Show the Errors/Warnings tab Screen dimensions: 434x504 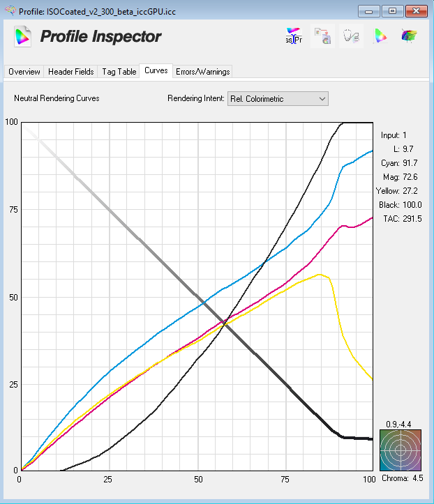tap(202, 72)
